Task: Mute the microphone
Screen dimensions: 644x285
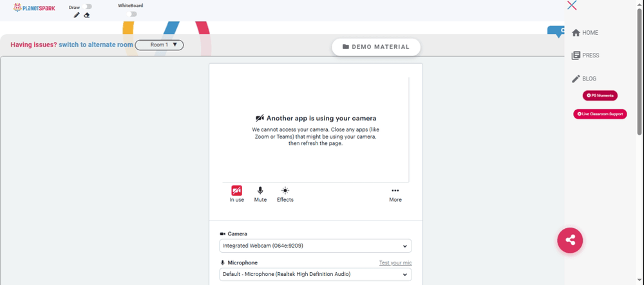Action: pyautogui.click(x=260, y=194)
